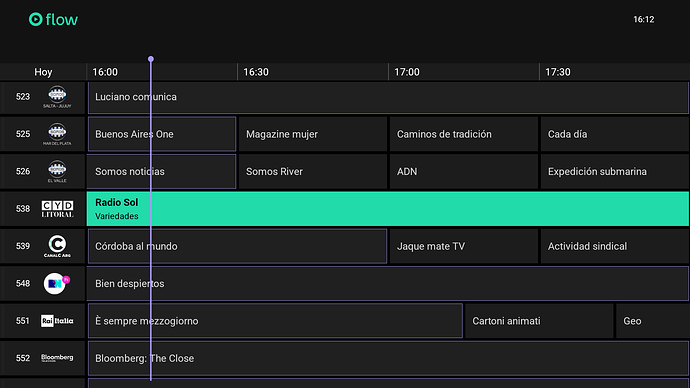This screenshot has width=690, height=388.
Task: Select the Canal C Arg logo
Action: 57,246
